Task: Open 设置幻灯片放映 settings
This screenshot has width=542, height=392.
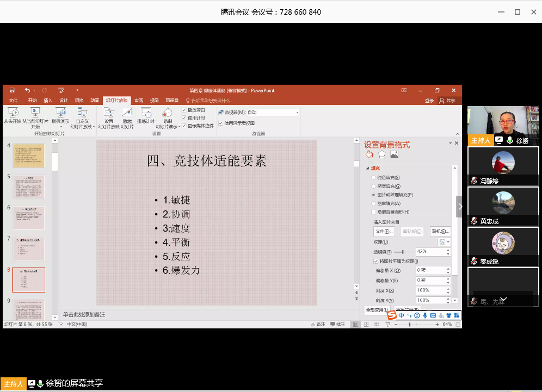Action: [x=109, y=113]
